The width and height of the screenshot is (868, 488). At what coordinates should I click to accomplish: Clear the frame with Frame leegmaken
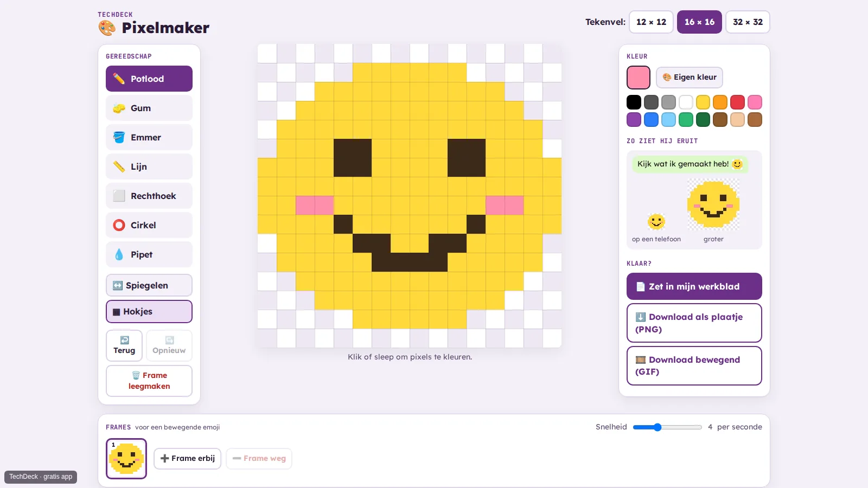[149, 381]
